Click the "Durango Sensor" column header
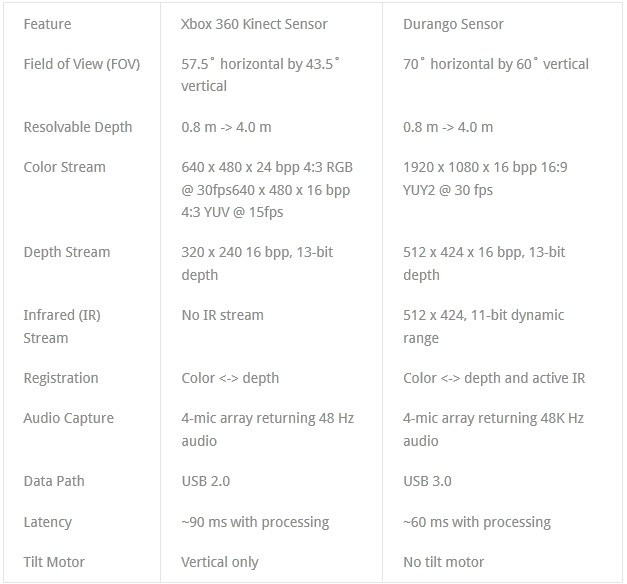627x584 pixels. 453,23
